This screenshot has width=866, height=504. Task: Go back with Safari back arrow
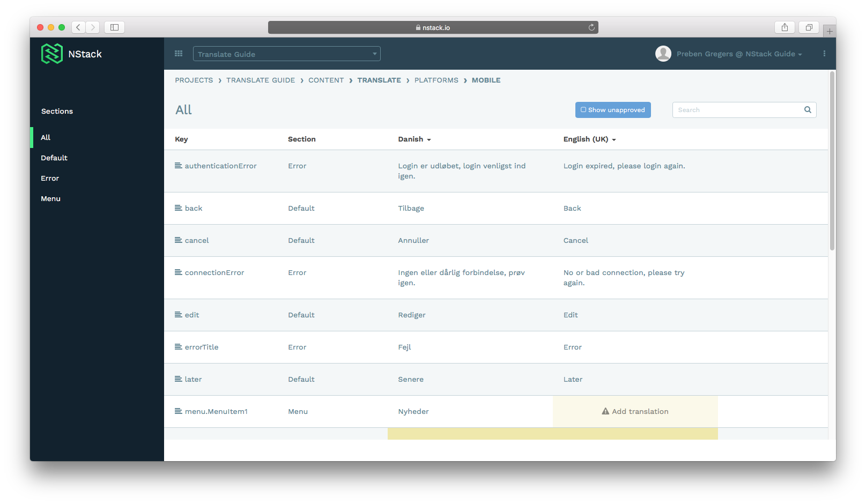click(78, 27)
